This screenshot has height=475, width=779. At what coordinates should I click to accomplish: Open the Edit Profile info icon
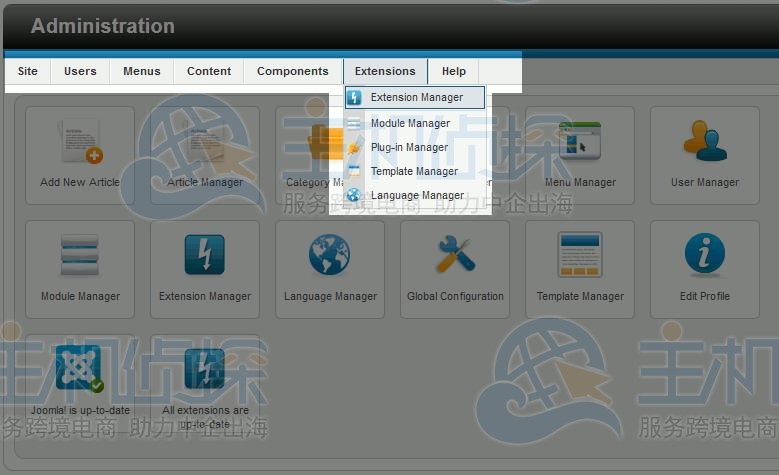tap(705, 253)
